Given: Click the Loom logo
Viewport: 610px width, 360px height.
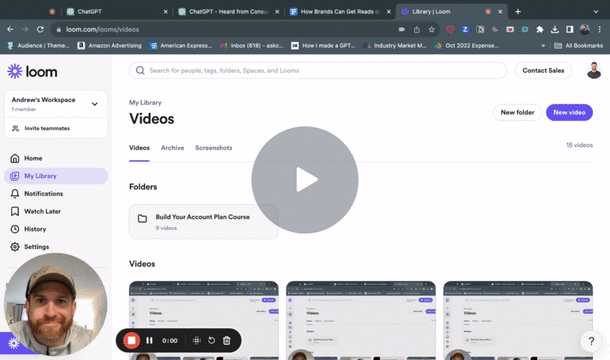Looking at the screenshot, I should click(x=32, y=72).
